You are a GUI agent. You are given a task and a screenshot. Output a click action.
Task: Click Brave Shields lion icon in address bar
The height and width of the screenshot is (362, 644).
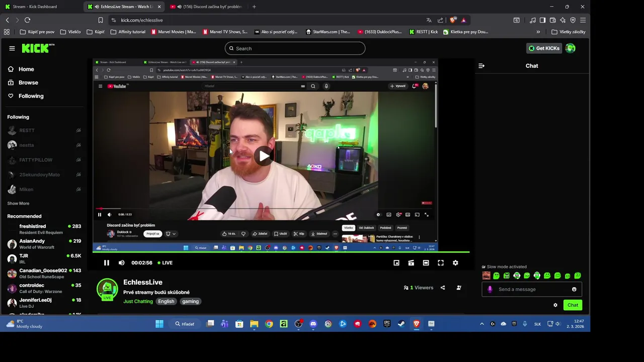click(x=453, y=20)
